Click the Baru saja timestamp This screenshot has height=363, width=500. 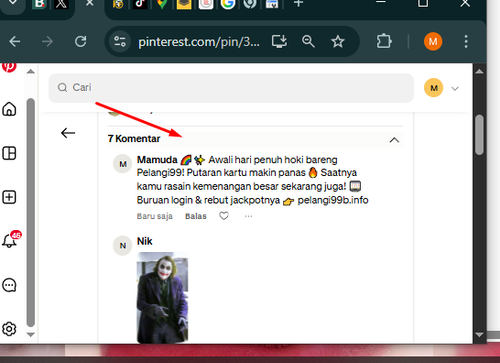coord(154,216)
